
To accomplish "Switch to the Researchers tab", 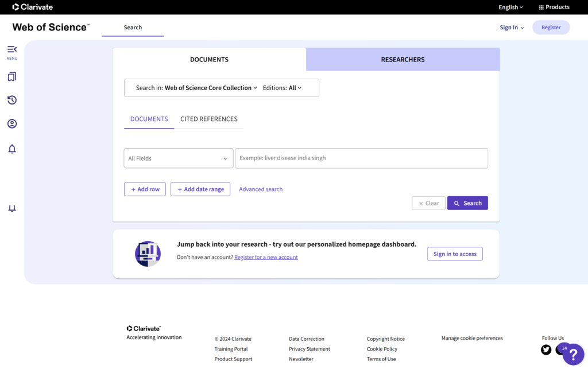I will (x=403, y=60).
